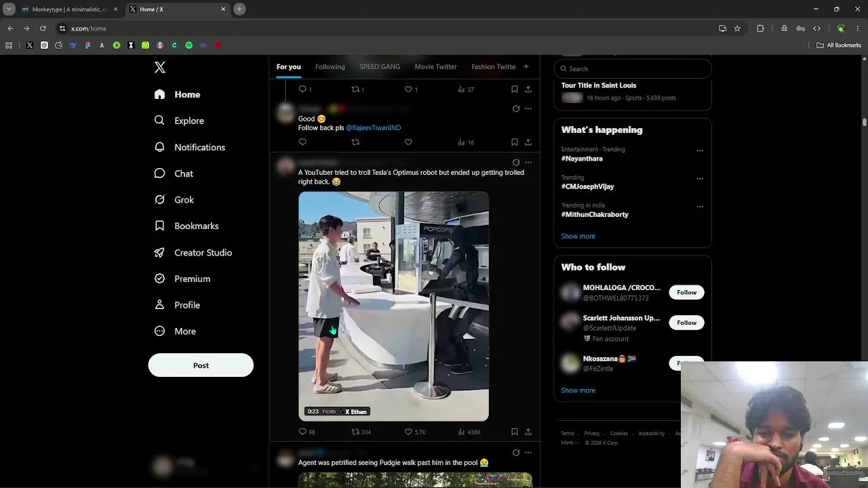This screenshot has height=488, width=868.
Task: Switch to the Following tab
Action: point(330,66)
